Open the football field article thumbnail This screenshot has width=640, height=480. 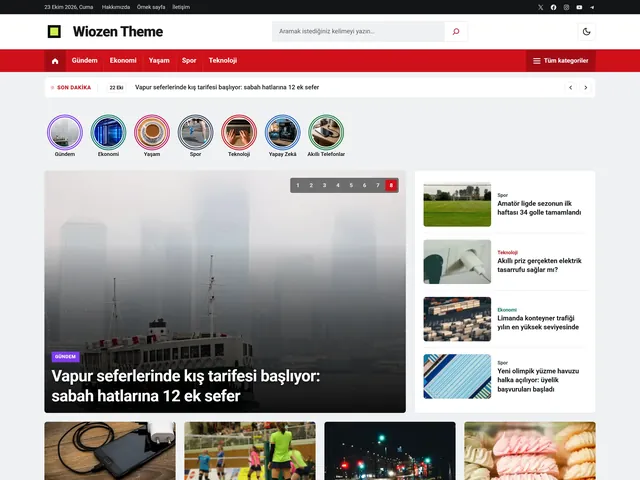[457, 204]
